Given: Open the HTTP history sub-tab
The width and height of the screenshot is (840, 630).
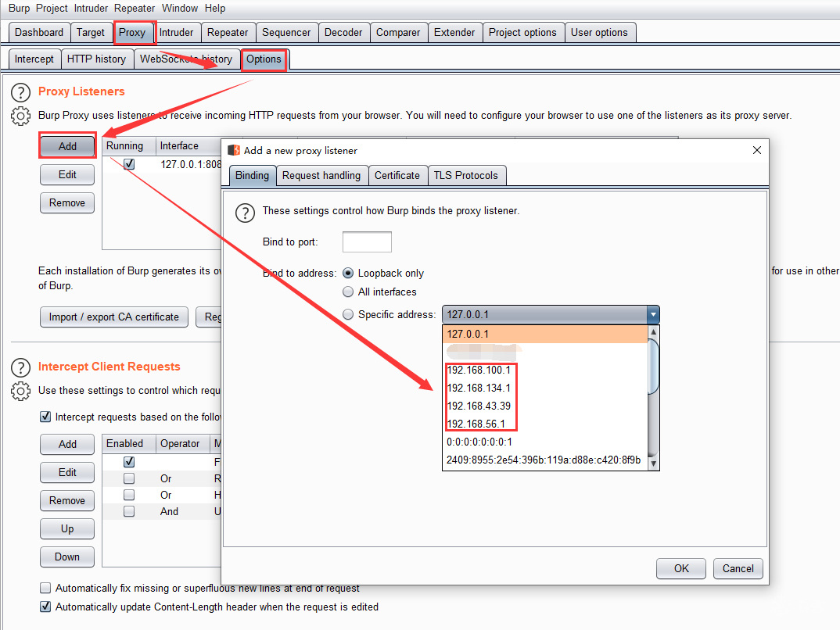Looking at the screenshot, I should click(96, 59).
